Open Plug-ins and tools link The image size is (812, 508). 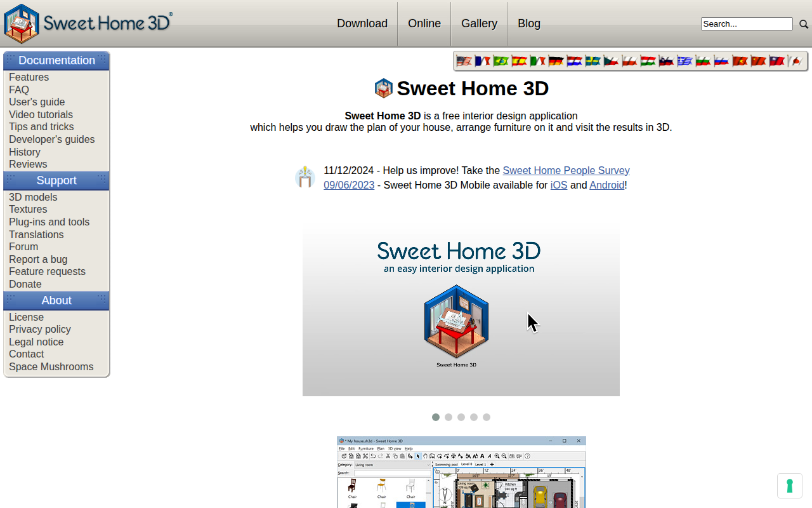49,222
